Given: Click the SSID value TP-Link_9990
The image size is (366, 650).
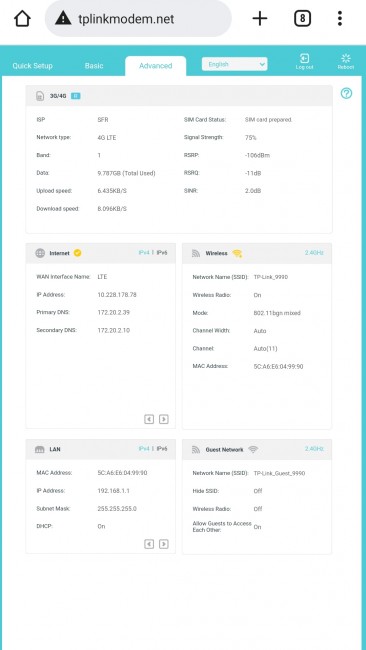Looking at the screenshot, I should point(271,277).
